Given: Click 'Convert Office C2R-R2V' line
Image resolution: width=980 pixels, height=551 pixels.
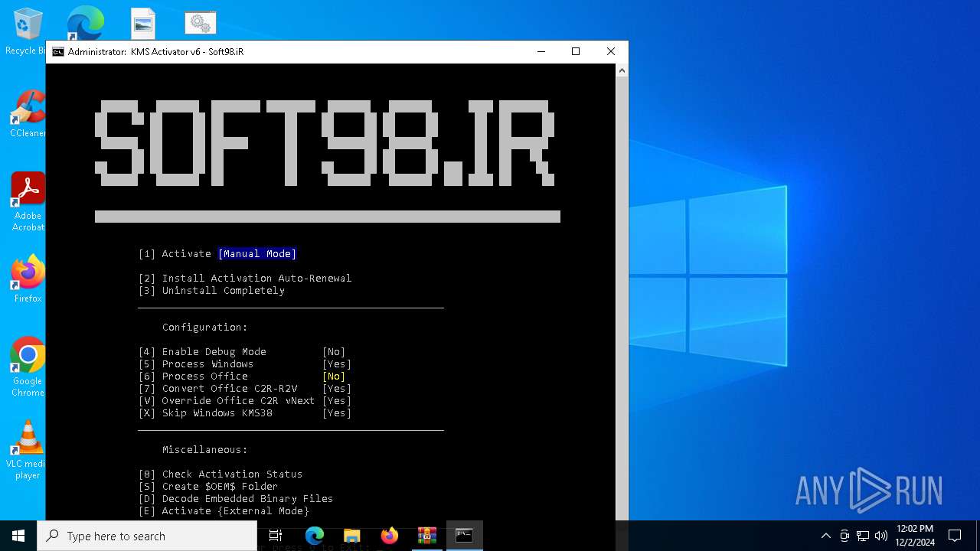Looking at the screenshot, I should (217, 389).
